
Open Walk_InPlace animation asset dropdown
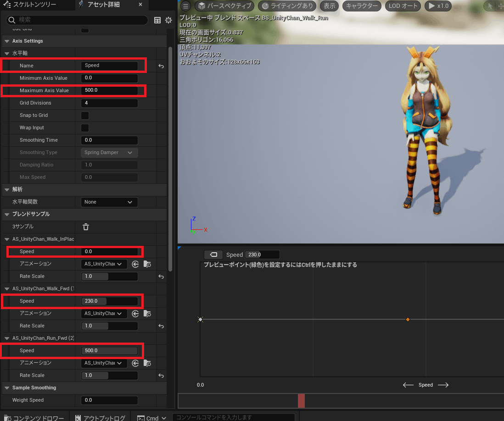tap(104, 264)
